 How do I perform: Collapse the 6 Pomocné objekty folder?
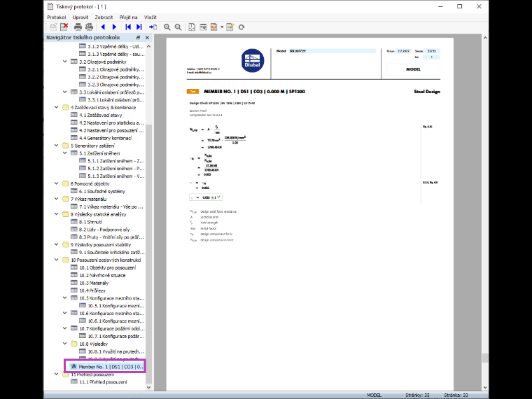pos(56,183)
